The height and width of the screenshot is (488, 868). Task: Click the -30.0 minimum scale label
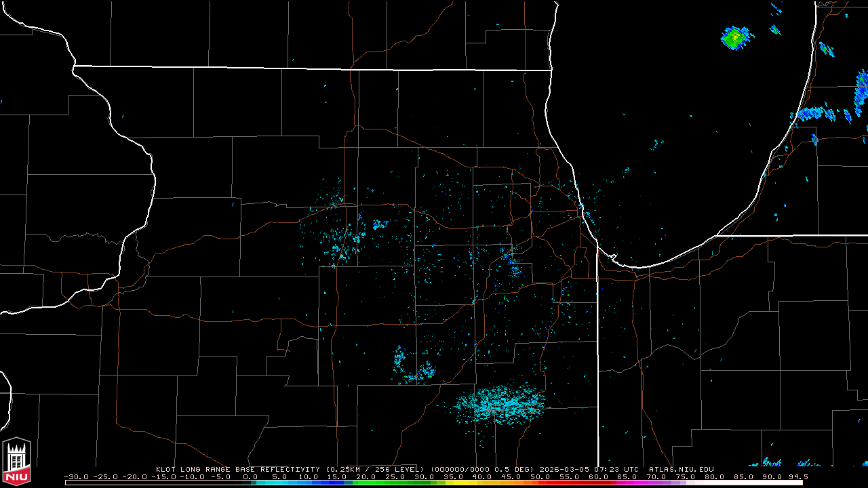[76, 476]
